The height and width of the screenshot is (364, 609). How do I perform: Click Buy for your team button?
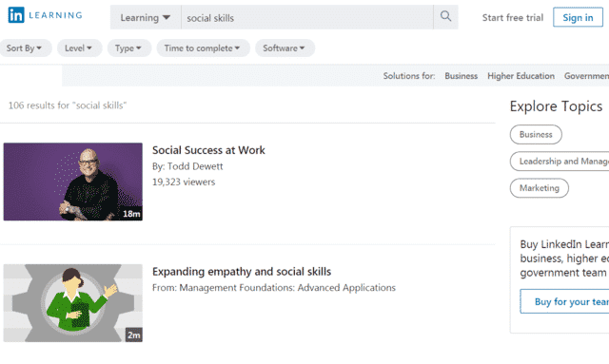coord(564,301)
